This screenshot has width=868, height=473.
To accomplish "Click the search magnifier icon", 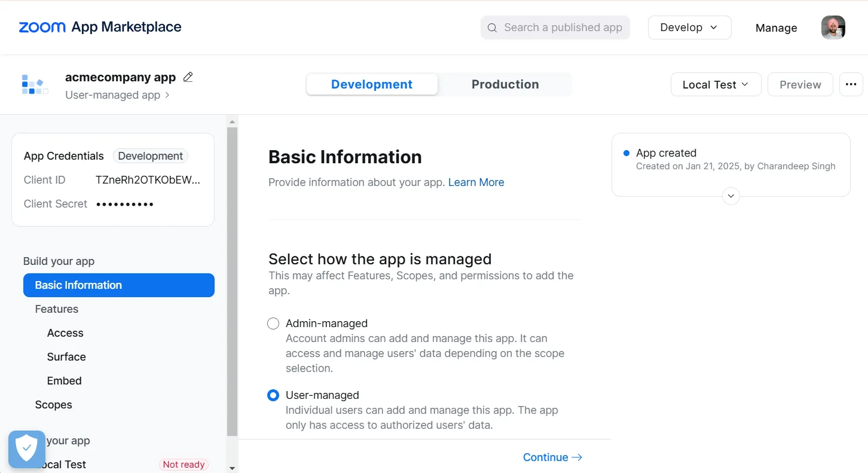I will 492,28.
